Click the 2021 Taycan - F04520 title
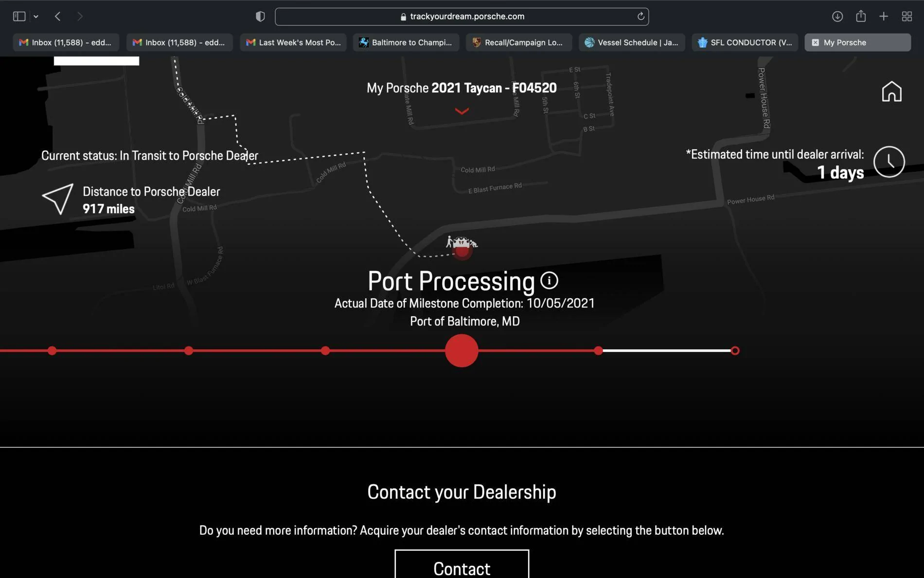 [x=494, y=88]
